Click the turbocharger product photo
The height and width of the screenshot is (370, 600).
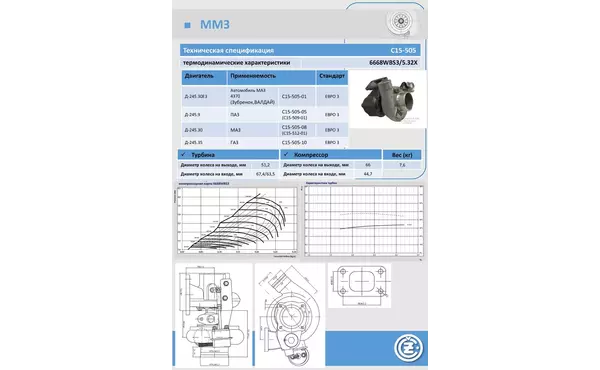tap(388, 99)
